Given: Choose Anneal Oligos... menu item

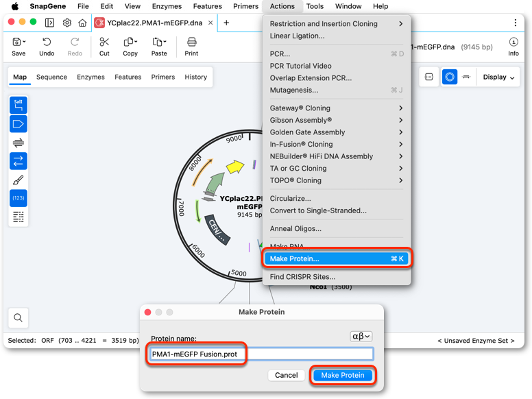Looking at the screenshot, I should point(336,229).
